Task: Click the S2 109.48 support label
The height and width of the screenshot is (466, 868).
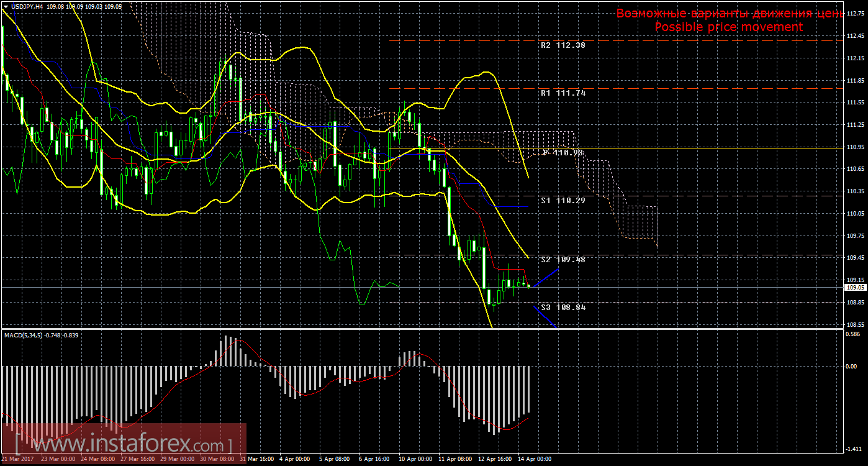Action: pyautogui.click(x=563, y=259)
